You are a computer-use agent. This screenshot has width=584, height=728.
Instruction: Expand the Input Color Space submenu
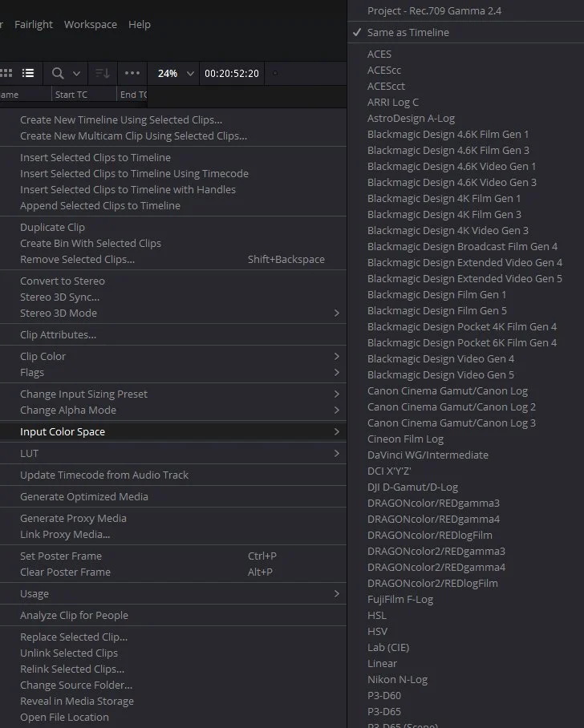click(x=173, y=432)
